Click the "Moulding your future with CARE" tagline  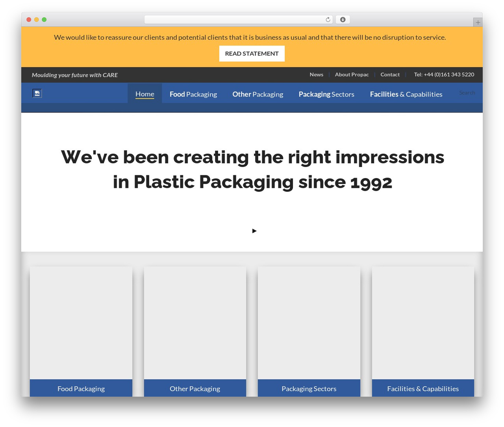click(x=75, y=75)
